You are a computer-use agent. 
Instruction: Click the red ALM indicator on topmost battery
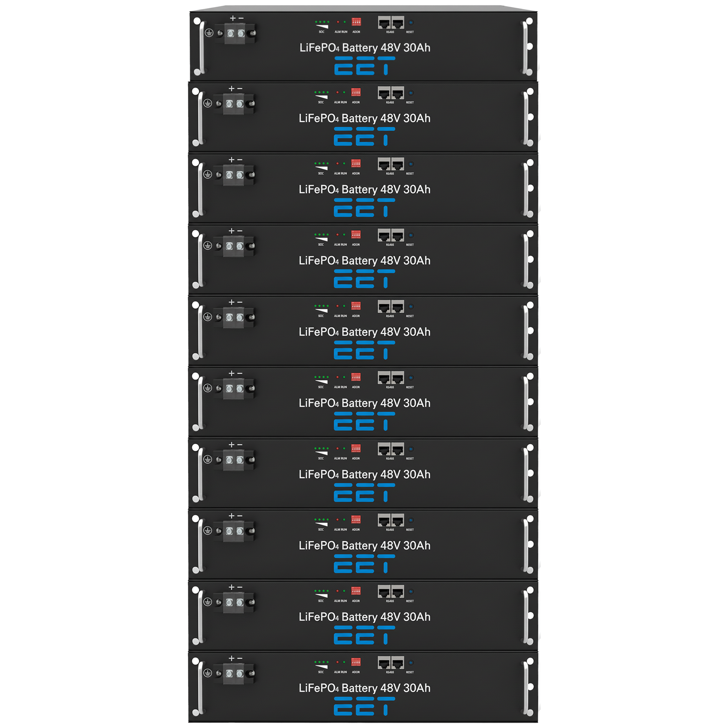click(338, 22)
